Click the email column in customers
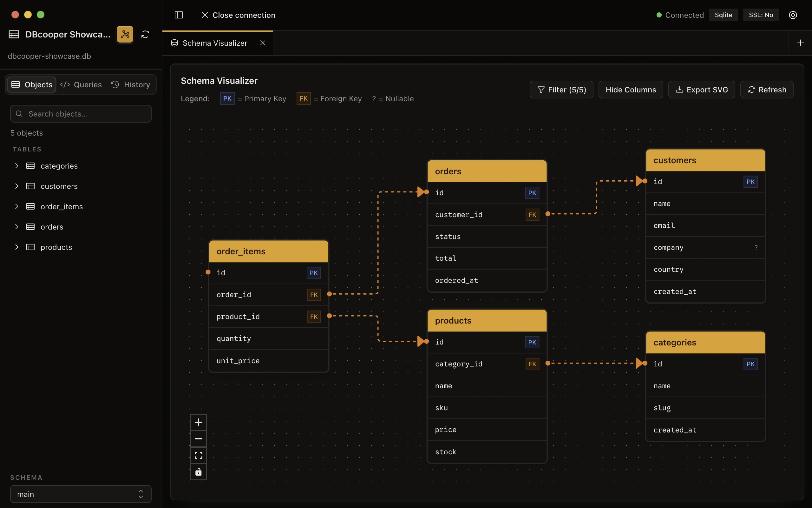This screenshot has height=508, width=812. click(x=706, y=225)
